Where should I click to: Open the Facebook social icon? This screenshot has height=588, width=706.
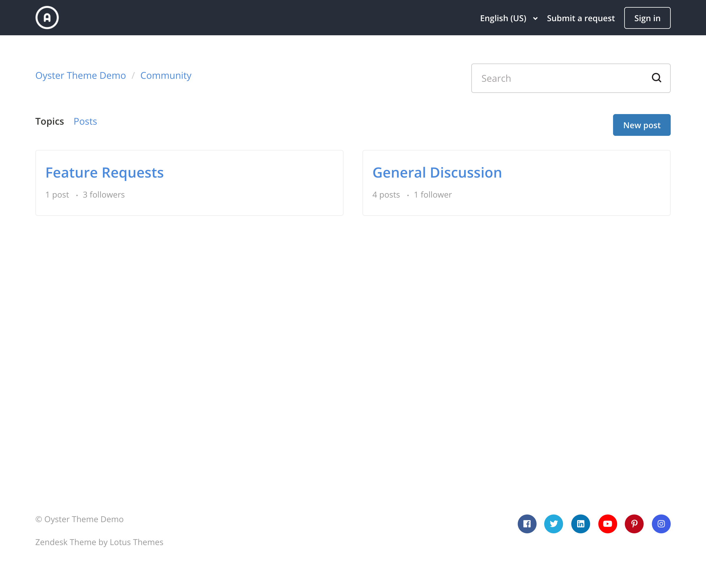coord(527,524)
